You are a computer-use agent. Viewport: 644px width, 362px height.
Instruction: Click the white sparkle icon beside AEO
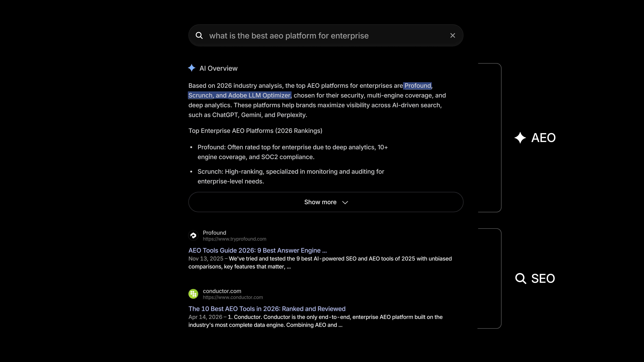(x=520, y=138)
